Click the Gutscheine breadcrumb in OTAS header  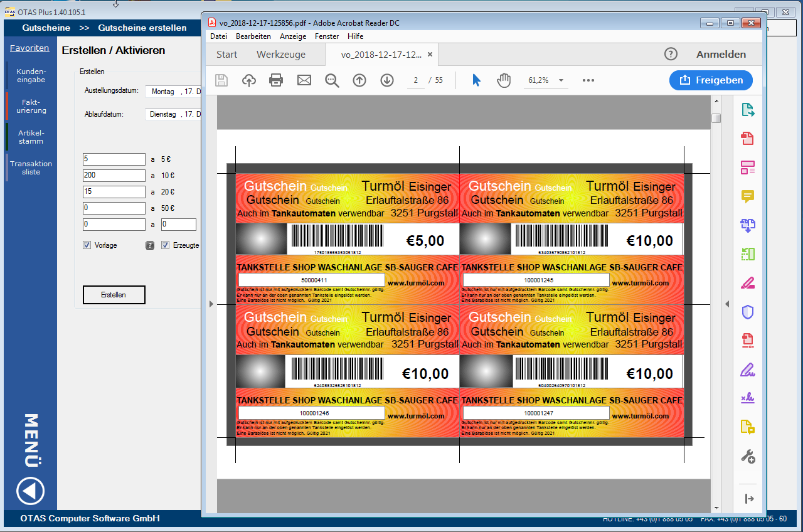coord(46,28)
